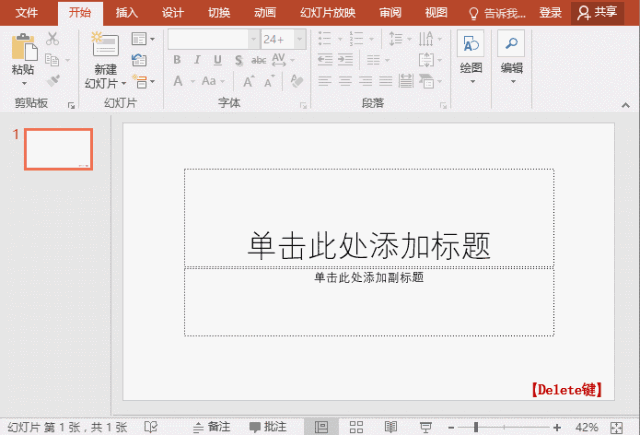
Task: Expand the Paste dropdown arrow
Action: [x=24, y=84]
